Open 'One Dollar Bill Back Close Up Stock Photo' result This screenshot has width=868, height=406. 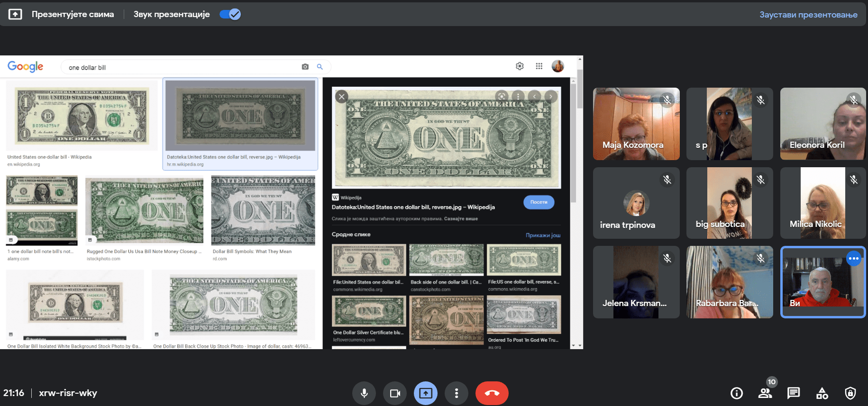(x=233, y=309)
